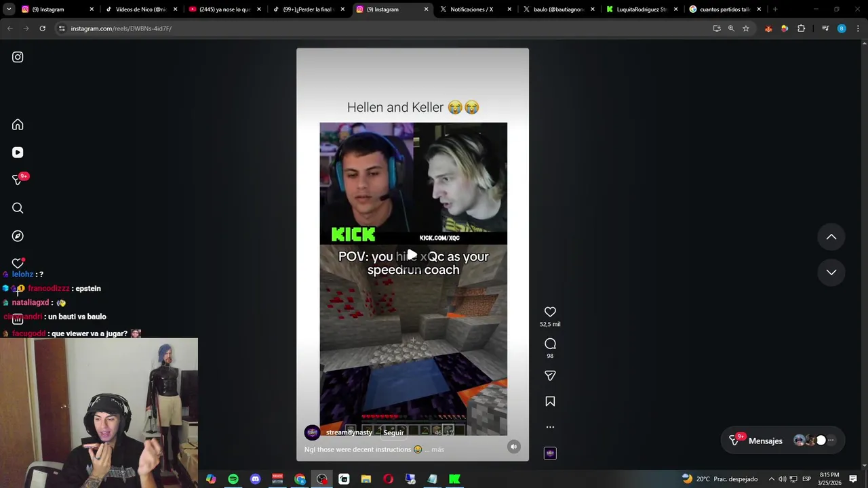Open Kick app in the taskbar
868x488 pixels.
click(454, 479)
